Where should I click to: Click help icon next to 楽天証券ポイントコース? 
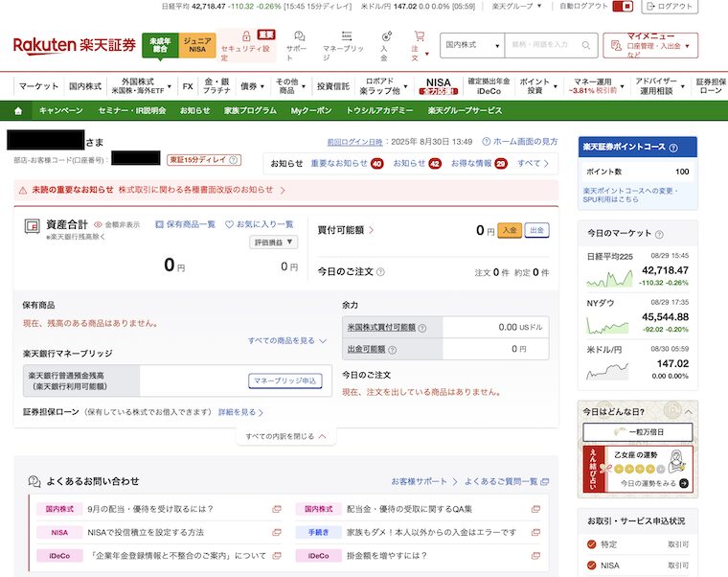coord(673,148)
